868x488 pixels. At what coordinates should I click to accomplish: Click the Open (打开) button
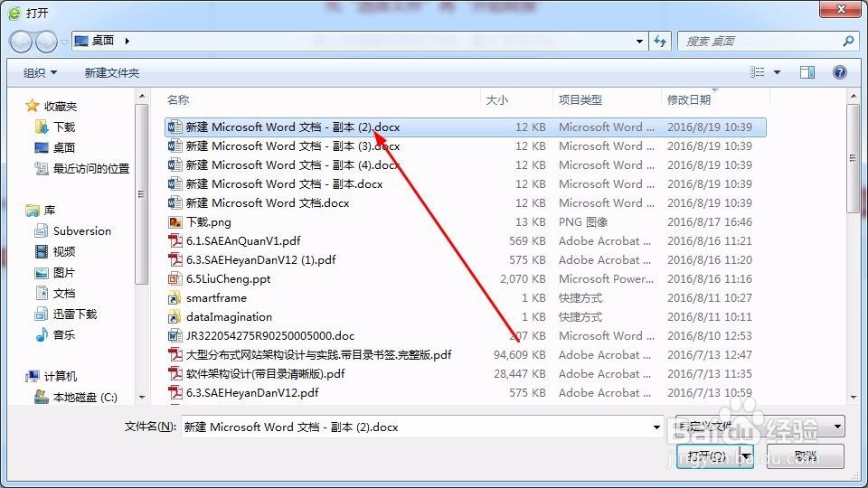tap(708, 456)
